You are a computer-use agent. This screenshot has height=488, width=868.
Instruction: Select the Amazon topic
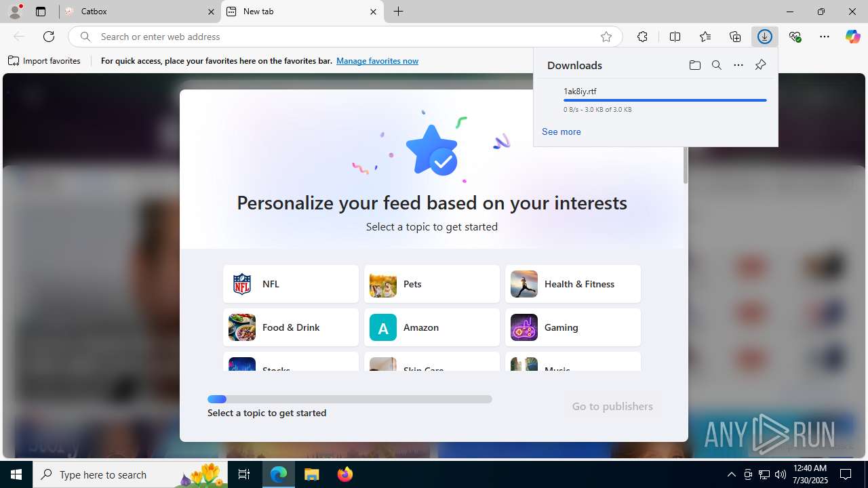pos(432,327)
